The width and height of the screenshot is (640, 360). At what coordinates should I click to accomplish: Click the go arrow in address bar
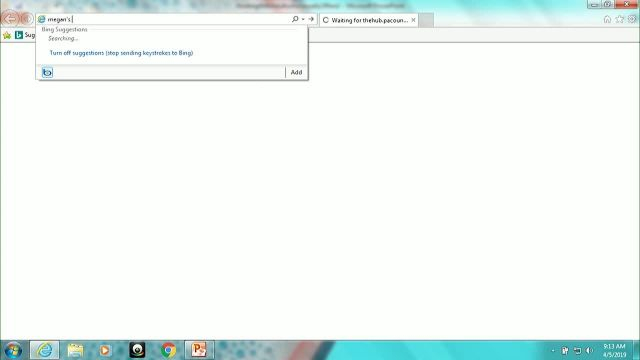311,19
